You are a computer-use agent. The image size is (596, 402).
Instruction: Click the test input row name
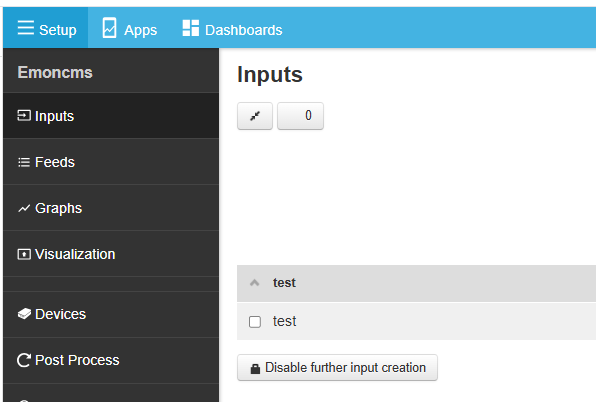click(284, 321)
